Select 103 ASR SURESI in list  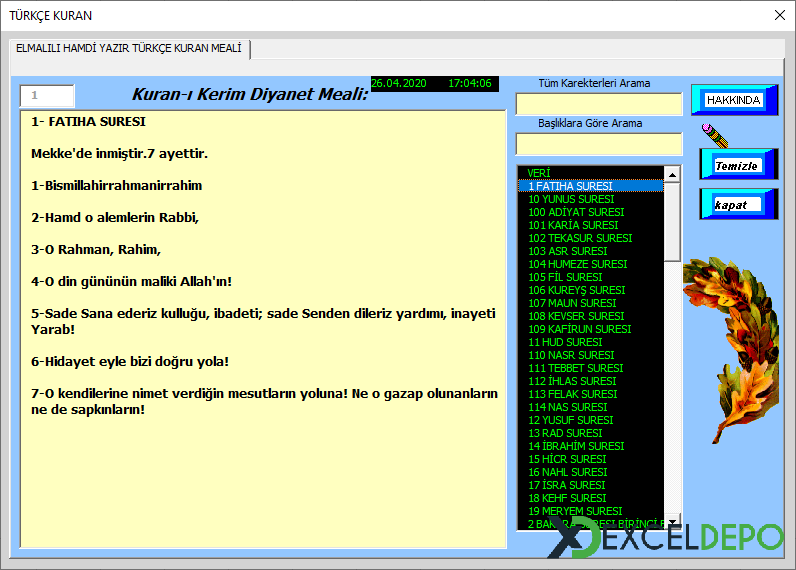591,251
